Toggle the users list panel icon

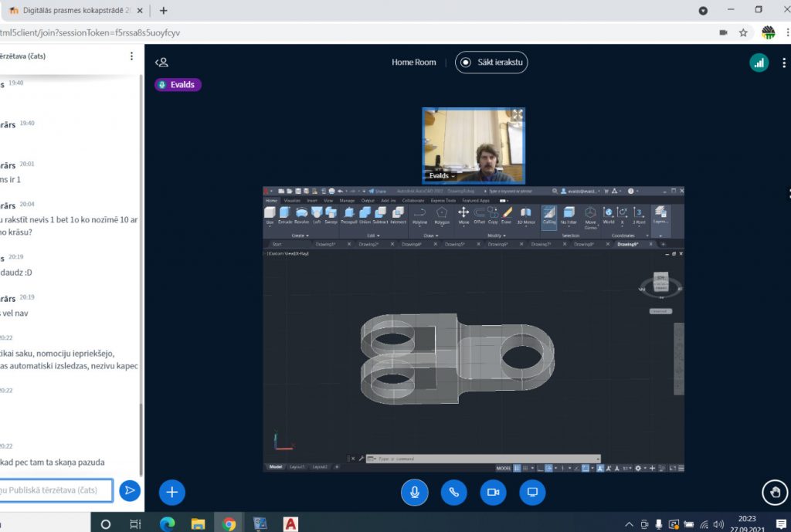click(161, 63)
